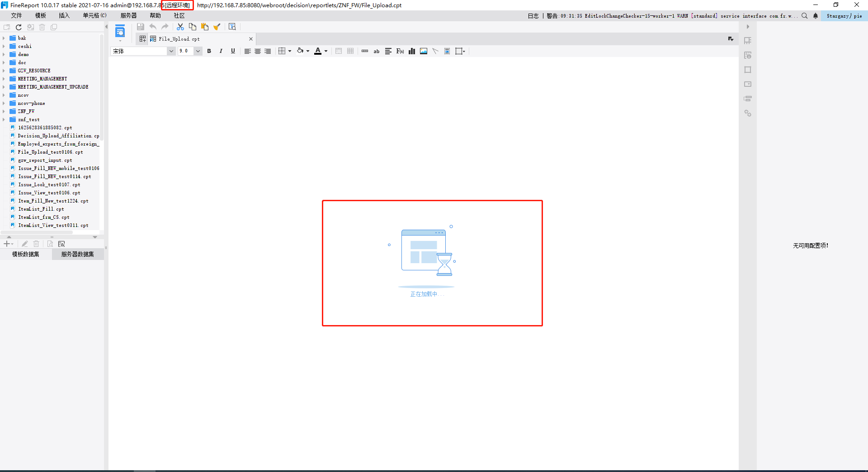Apply fill color with paint bucket
The image size is (868, 472).
tap(300, 51)
